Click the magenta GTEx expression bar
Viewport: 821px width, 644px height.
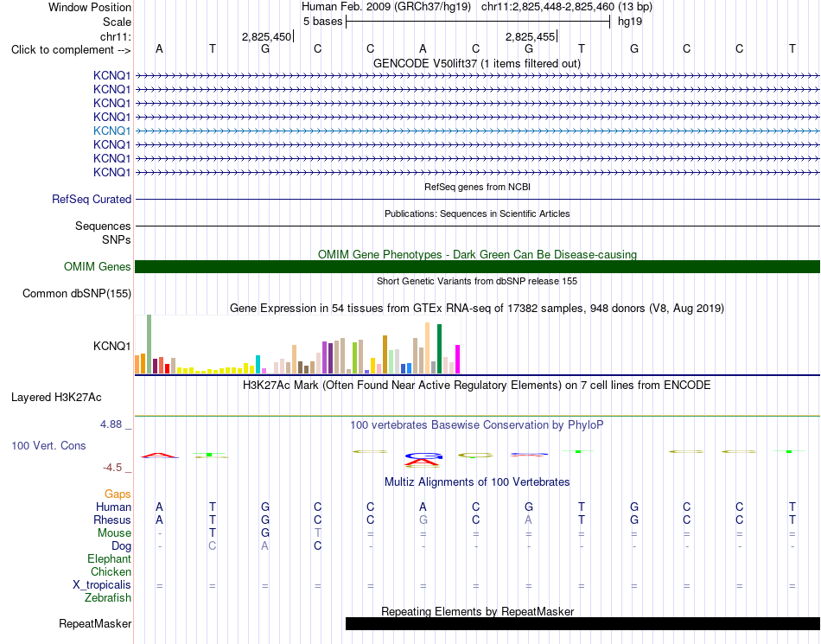[458, 360]
